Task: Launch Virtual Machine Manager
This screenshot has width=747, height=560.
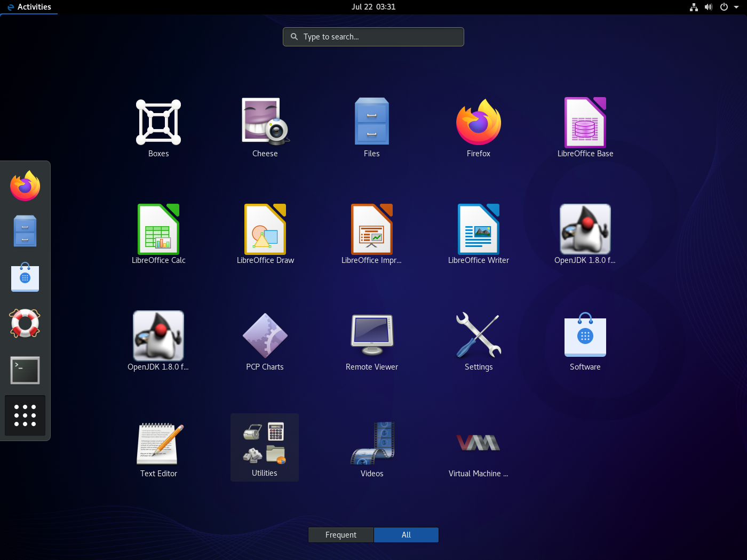Action: click(478, 443)
